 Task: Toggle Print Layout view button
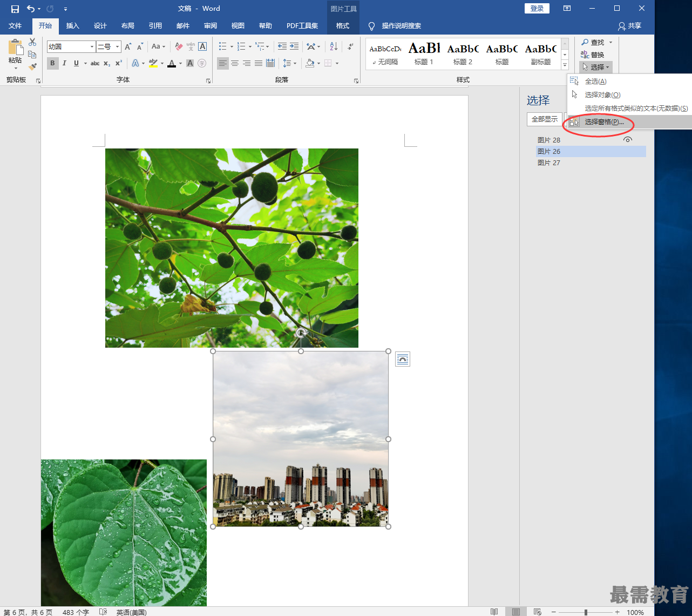click(516, 612)
